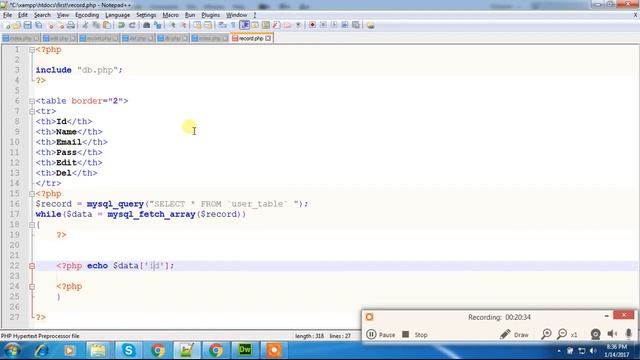Viewport: 640px width, 360px height.
Task: Click the Start Recording macro icon
Action: coord(312,25)
